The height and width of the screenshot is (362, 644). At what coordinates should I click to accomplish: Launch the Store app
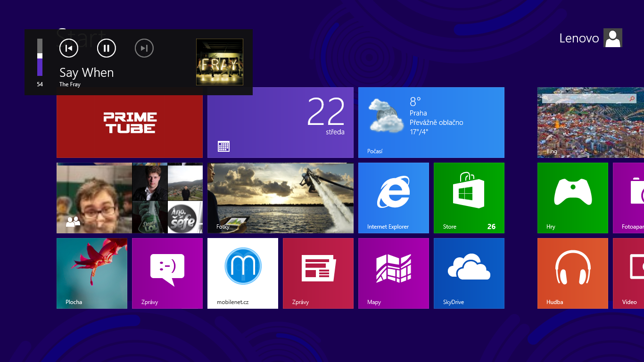coord(469,198)
